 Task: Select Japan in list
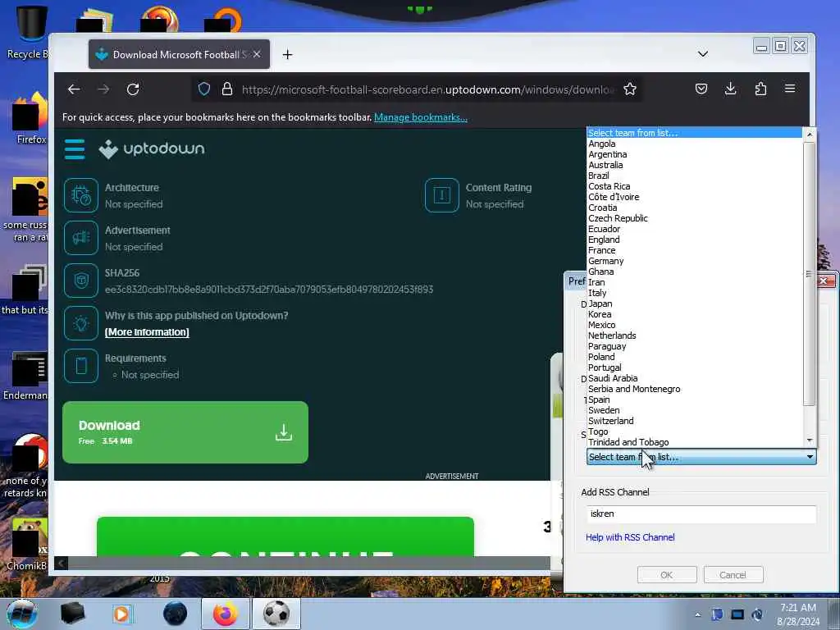(694, 304)
